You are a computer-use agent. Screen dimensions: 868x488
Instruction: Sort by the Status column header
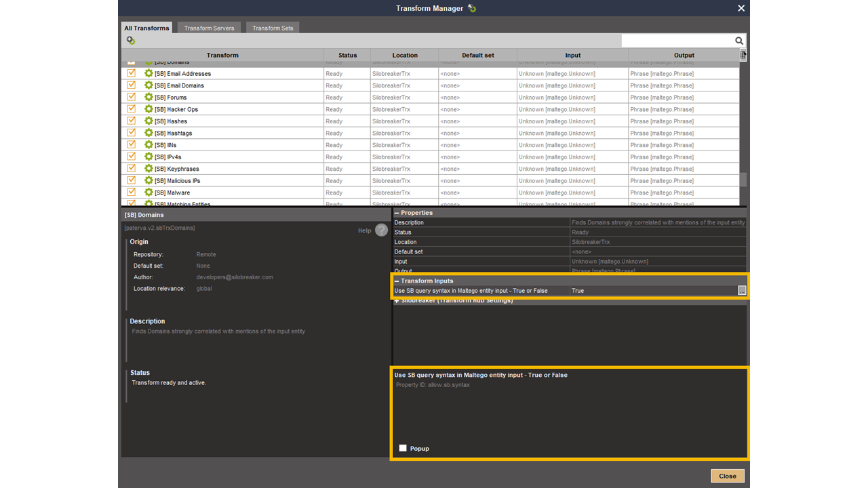[347, 56]
